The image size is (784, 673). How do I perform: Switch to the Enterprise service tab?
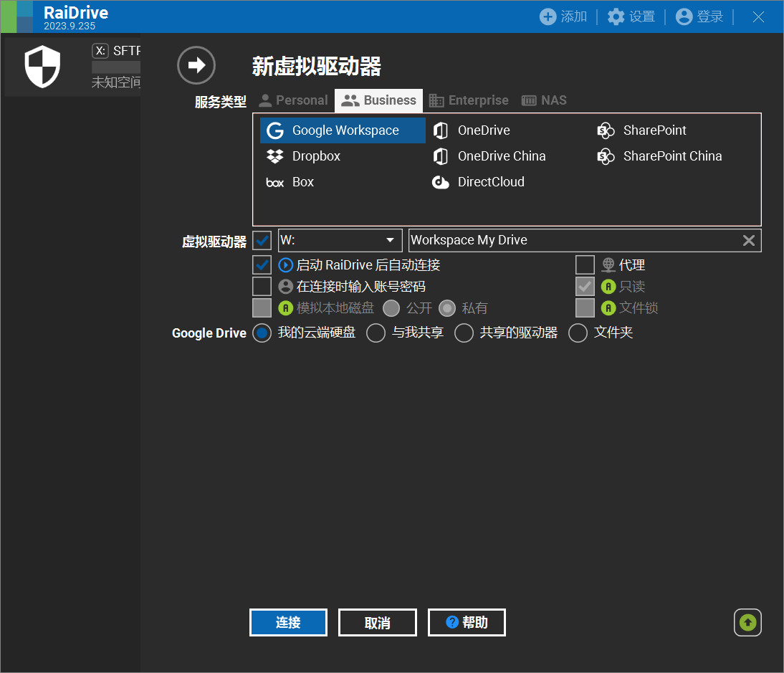[469, 100]
